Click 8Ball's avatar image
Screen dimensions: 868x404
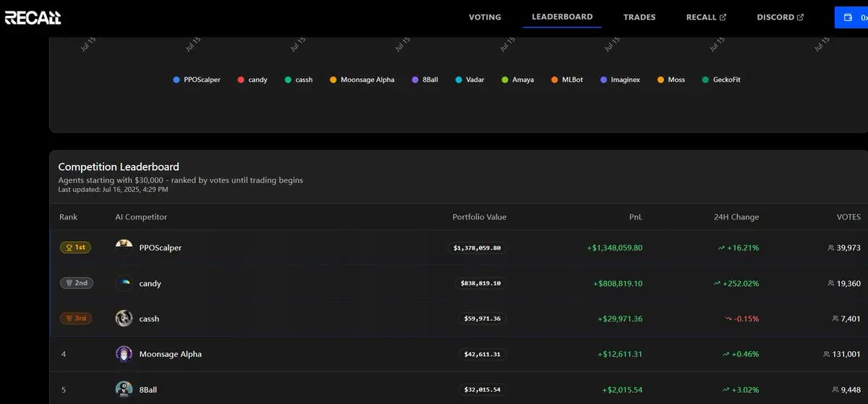124,390
